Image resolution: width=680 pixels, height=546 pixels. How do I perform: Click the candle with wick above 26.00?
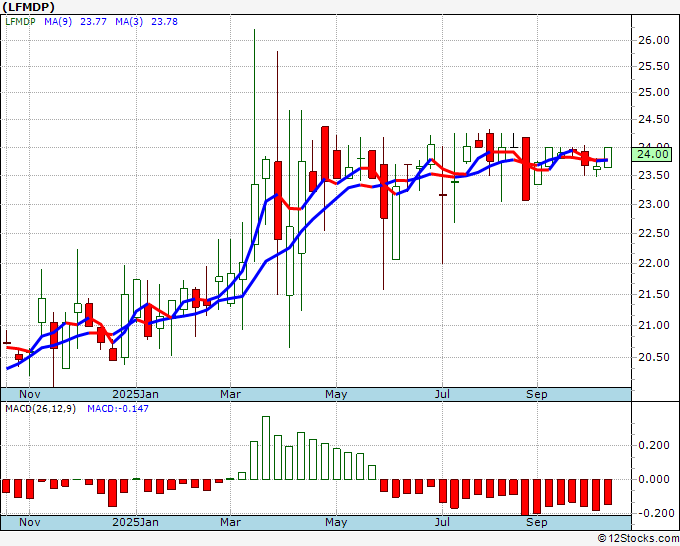(255, 215)
